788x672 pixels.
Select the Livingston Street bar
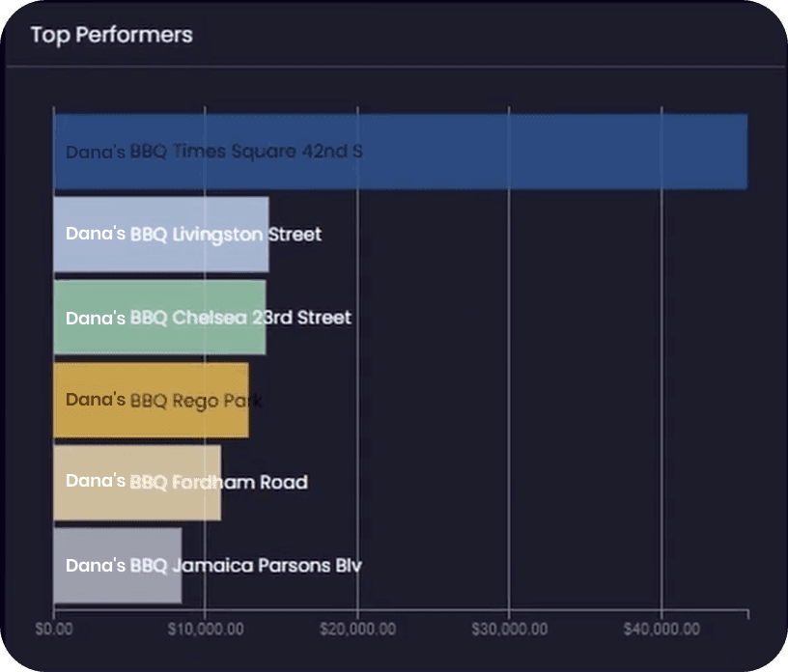(x=161, y=235)
